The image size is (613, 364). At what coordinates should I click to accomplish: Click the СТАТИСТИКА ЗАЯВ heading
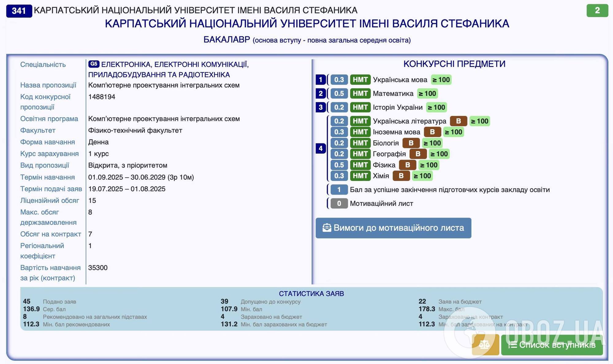click(311, 294)
